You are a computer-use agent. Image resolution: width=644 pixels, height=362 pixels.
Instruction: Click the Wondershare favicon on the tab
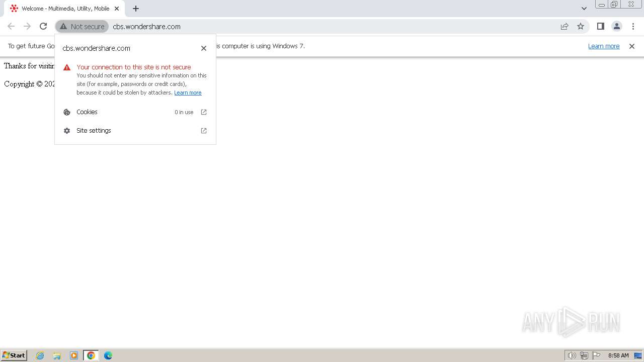(x=14, y=9)
